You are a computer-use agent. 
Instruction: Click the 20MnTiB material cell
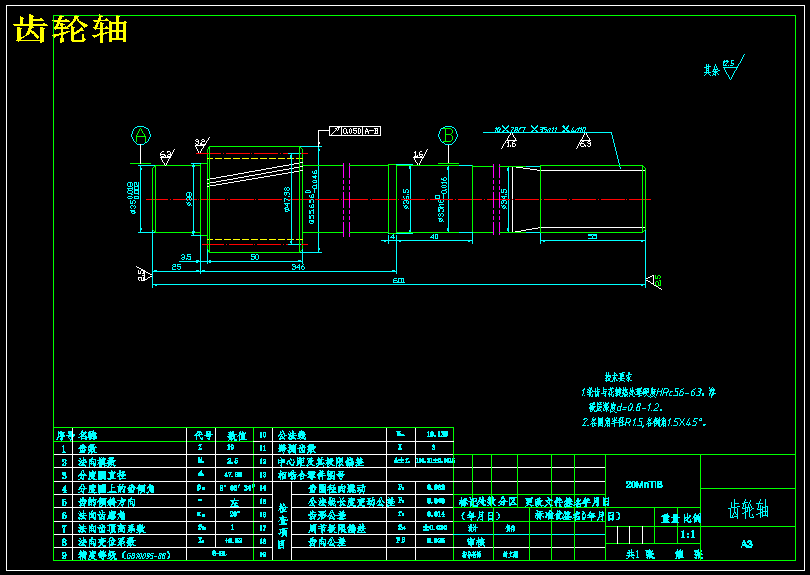[x=644, y=485]
